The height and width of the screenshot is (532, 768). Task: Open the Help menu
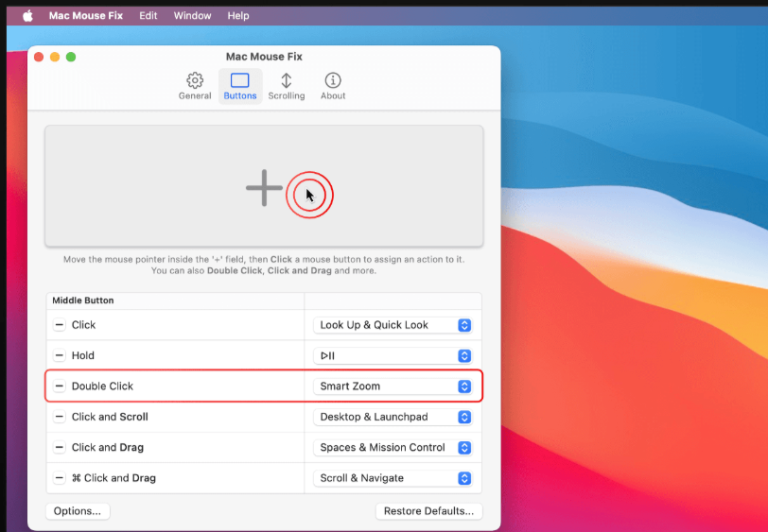[238, 16]
